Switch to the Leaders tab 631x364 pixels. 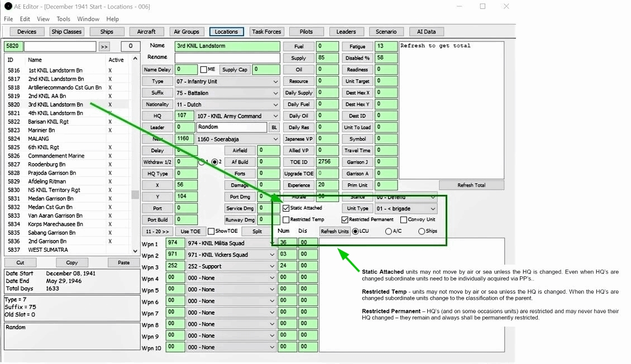346,32
